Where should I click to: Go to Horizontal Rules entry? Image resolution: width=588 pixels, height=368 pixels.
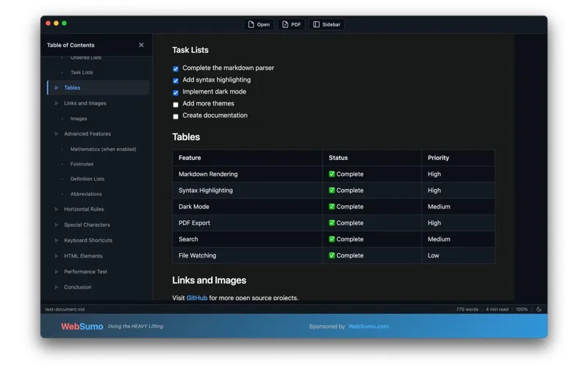pyautogui.click(x=84, y=209)
